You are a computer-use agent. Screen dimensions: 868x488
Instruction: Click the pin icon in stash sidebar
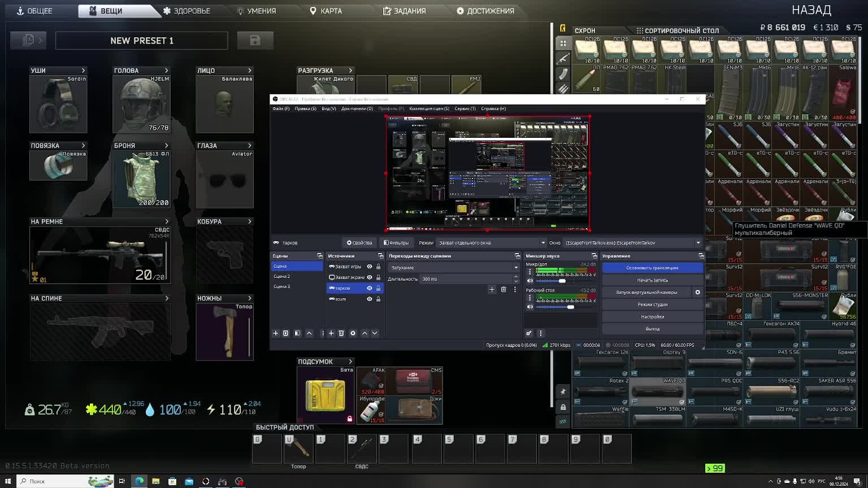[563, 392]
